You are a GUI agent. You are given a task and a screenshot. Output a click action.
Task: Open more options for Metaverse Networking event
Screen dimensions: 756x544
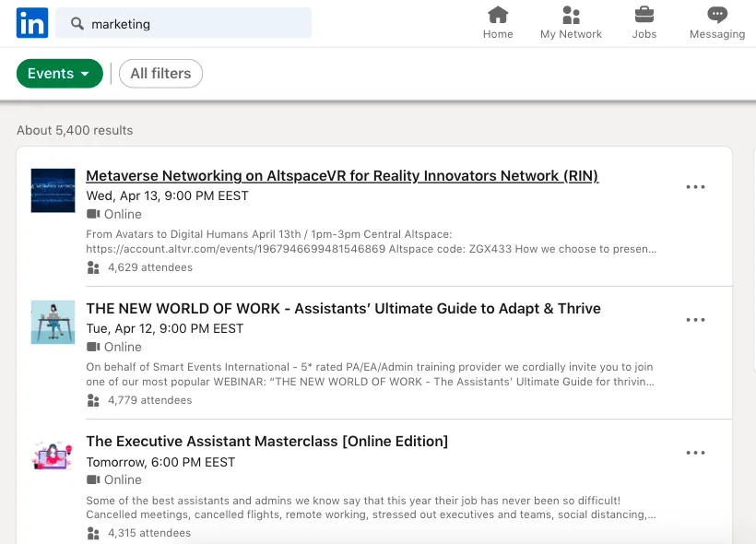[x=695, y=186]
